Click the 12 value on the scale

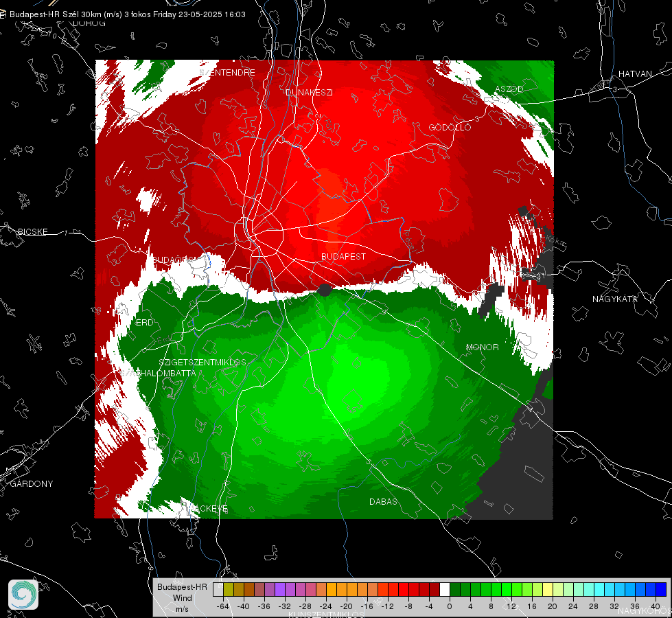coord(511,606)
